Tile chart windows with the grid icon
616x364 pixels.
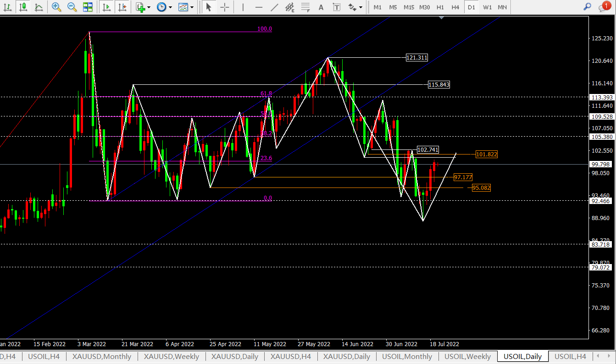(x=88, y=7)
